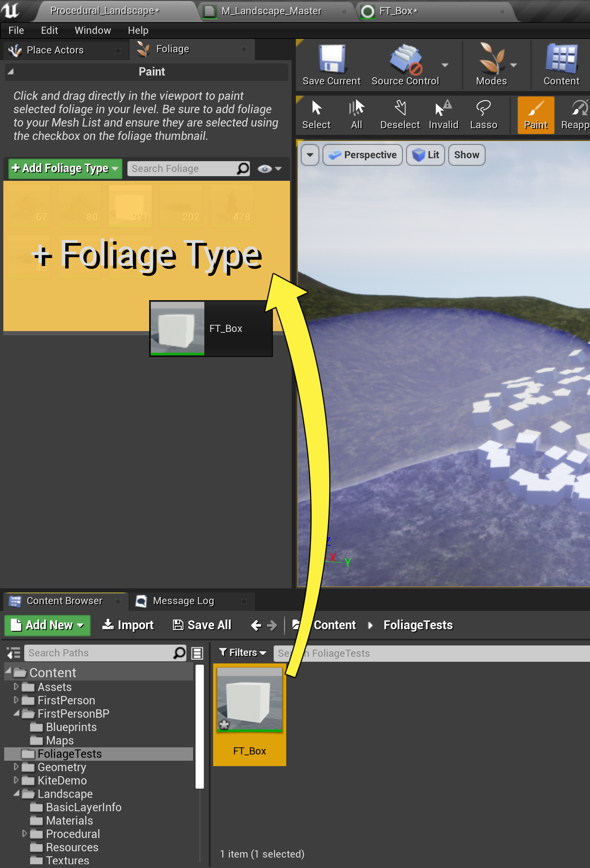
Task: Toggle foliage view options eye icon
Action: point(264,169)
